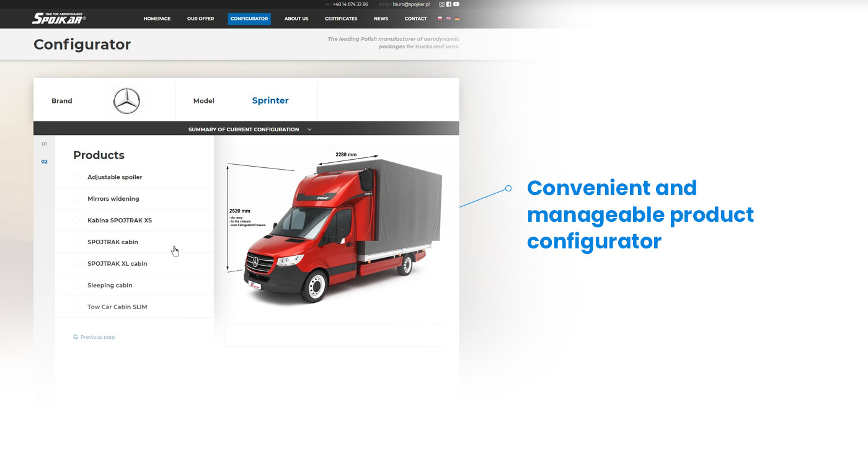Open the Homepage menu item
The height and width of the screenshot is (464, 868).
pos(157,19)
